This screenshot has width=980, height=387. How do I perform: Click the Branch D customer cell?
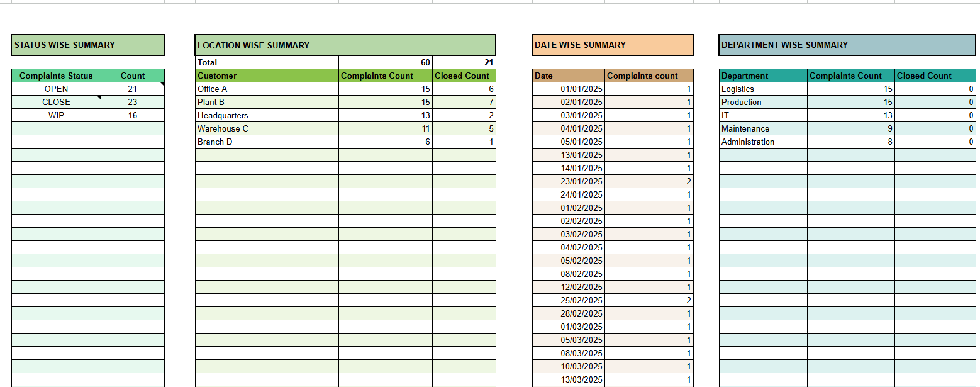[266, 142]
